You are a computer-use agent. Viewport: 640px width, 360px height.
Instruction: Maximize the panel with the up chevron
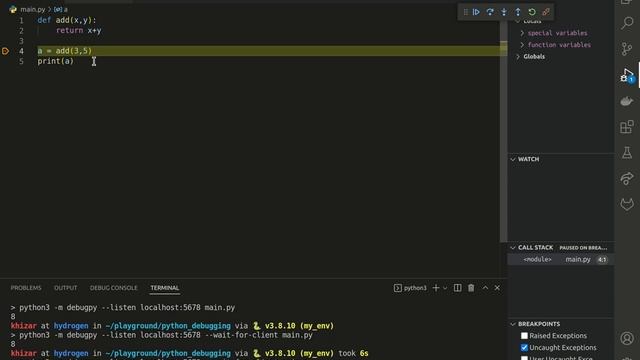(x=485, y=288)
